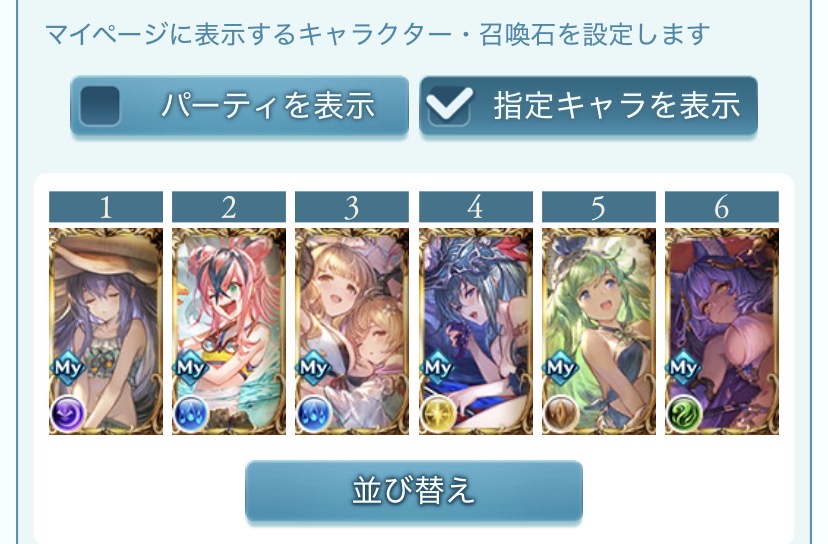
Task: Uncheck the 指定キャラを表示 checkbox
Action: click(x=449, y=105)
